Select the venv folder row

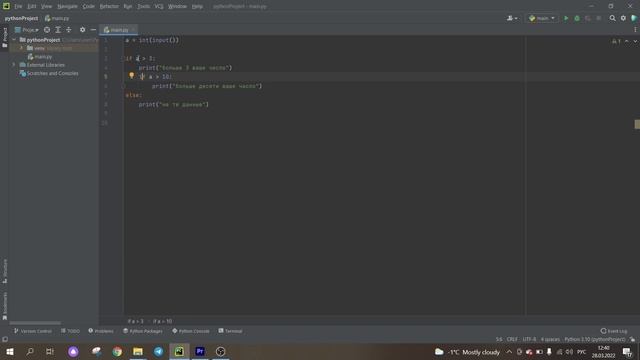pyautogui.click(x=54, y=48)
